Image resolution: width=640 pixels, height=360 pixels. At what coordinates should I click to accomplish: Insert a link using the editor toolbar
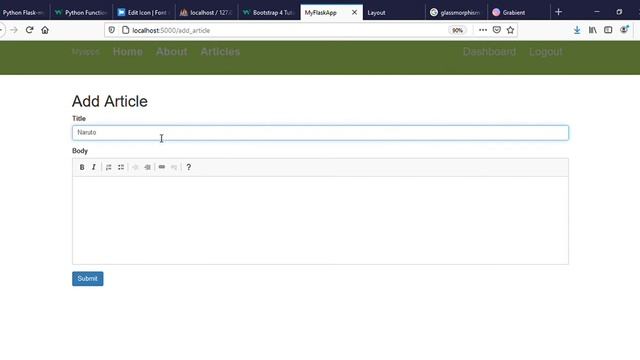coord(162,167)
